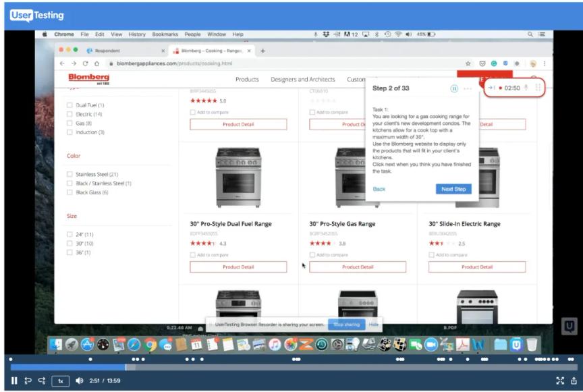
Task: Open Product Detail for 30" Pro-Style Dual Fuel Range
Action: pos(238,267)
